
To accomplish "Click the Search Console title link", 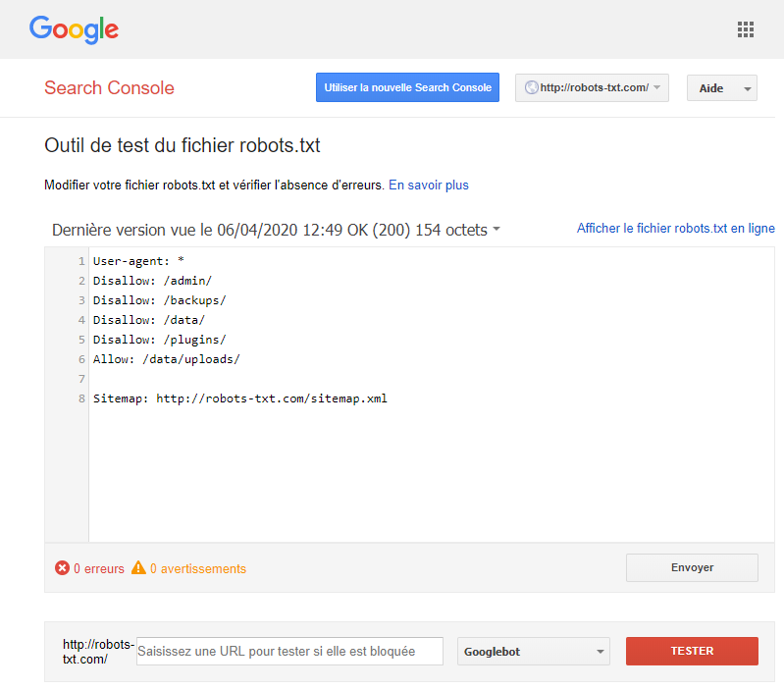I will click(x=109, y=88).
